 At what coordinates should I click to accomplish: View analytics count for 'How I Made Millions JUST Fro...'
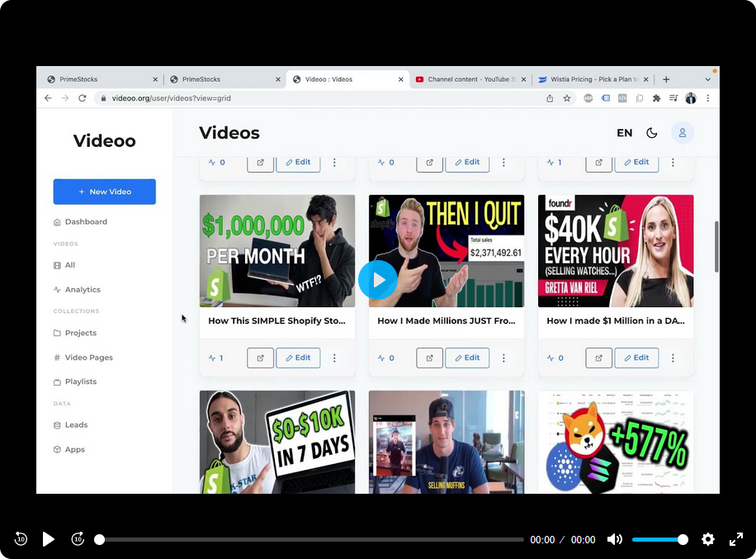click(x=385, y=358)
